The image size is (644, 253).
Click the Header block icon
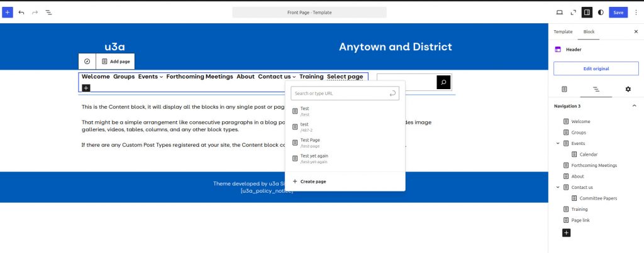(x=558, y=49)
